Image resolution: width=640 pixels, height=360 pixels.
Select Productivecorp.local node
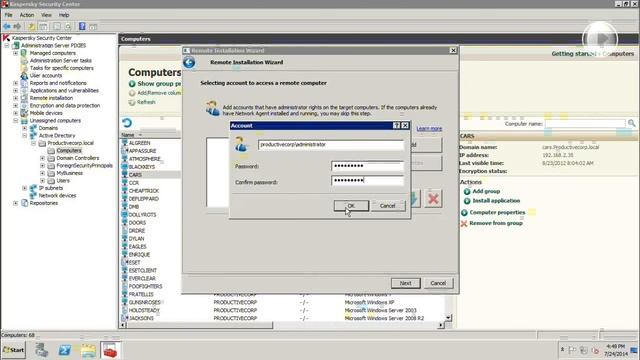71,143
